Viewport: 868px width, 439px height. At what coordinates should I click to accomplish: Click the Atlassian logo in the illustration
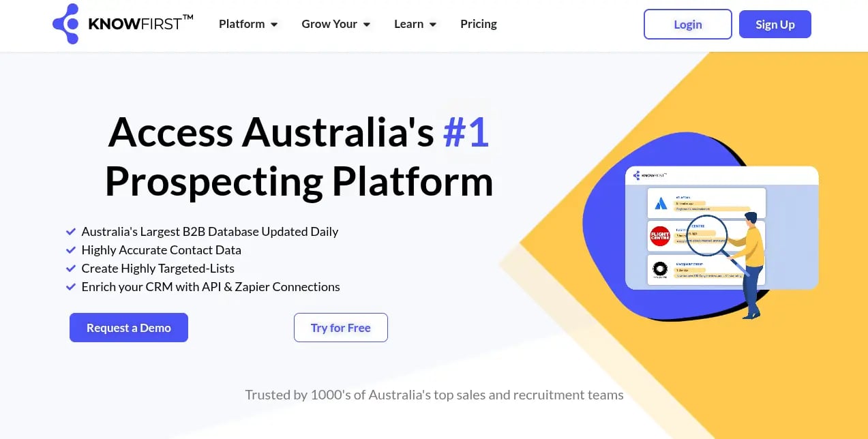point(660,203)
